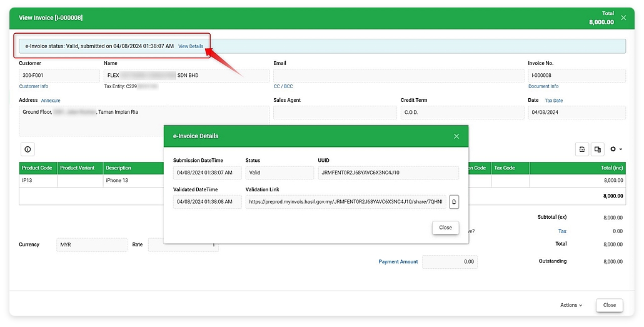Click the CC / BCC link
644x327 pixels.
pyautogui.click(x=283, y=86)
